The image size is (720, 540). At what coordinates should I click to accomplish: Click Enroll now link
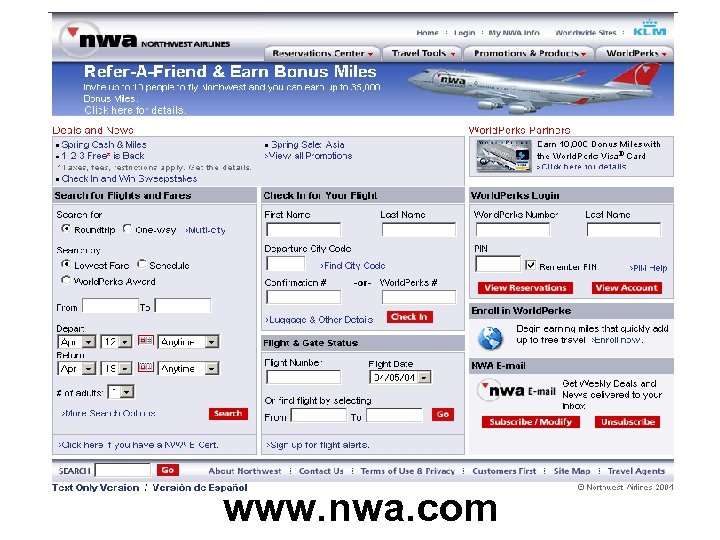tap(616, 340)
